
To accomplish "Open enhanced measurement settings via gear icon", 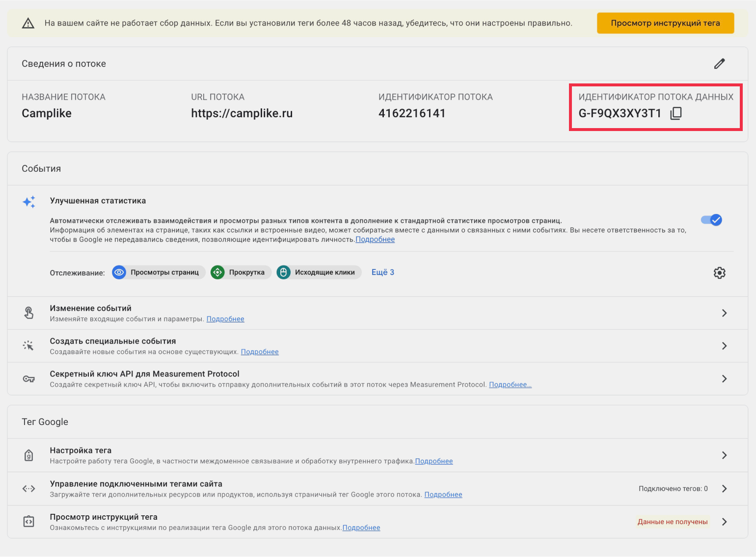I will 719,273.
